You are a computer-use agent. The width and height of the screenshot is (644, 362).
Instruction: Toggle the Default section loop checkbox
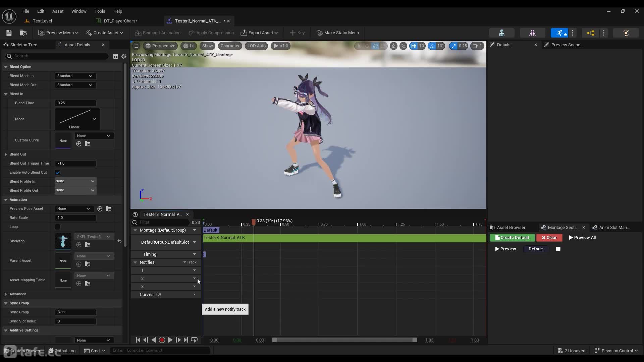coord(558,249)
